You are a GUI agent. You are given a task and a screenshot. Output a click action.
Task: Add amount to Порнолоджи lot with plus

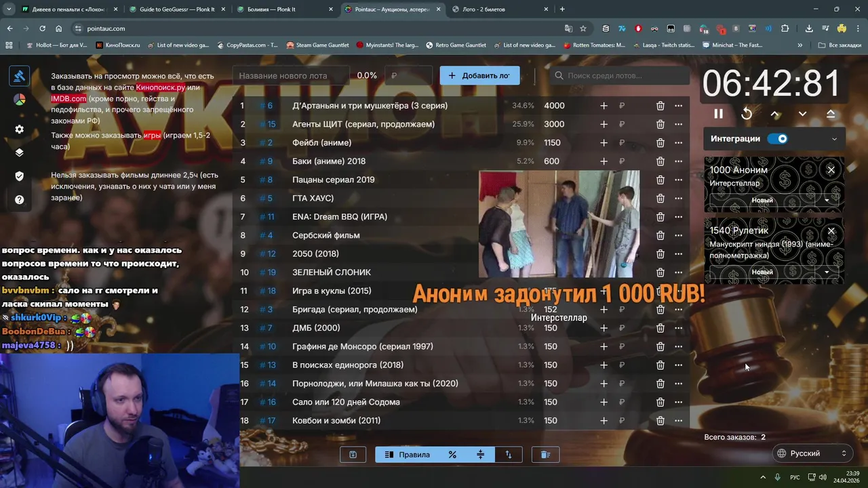604,384
